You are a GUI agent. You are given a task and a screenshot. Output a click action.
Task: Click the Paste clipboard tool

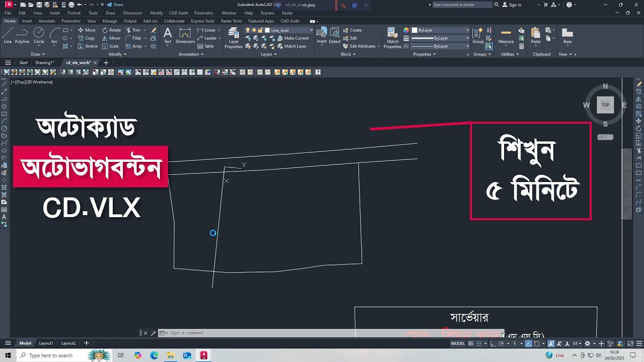(x=535, y=36)
